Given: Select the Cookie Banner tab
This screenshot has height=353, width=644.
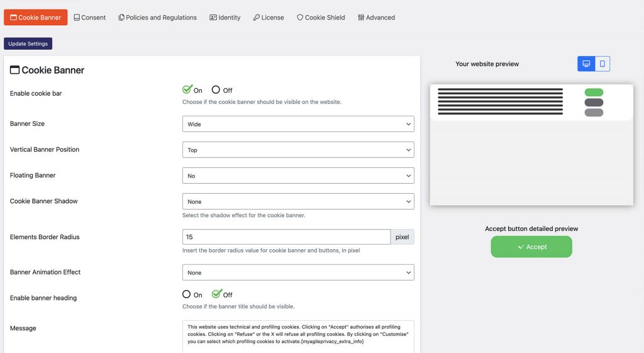Looking at the screenshot, I should tap(36, 17).
